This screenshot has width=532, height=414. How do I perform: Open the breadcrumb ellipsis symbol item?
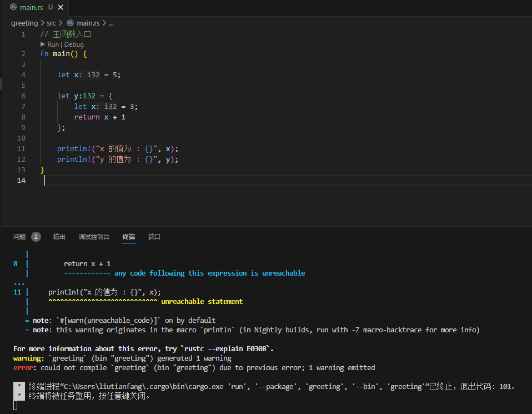[x=111, y=23]
